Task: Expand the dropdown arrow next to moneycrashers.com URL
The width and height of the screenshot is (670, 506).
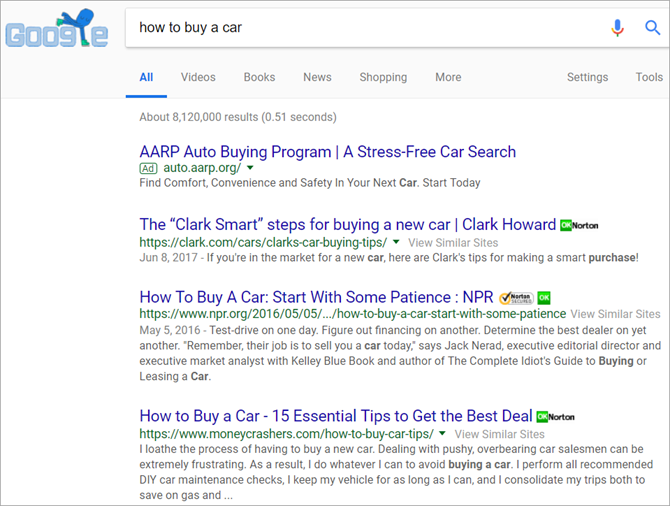Action: click(442, 434)
